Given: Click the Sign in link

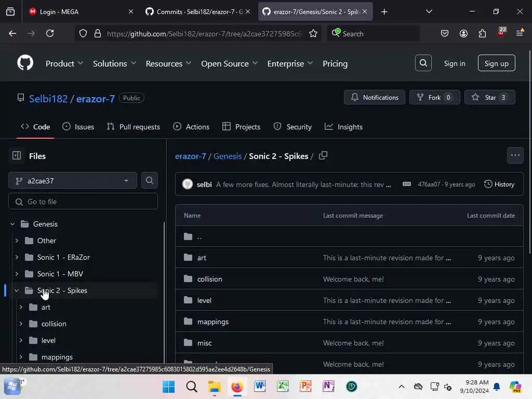Looking at the screenshot, I should tap(454, 63).
